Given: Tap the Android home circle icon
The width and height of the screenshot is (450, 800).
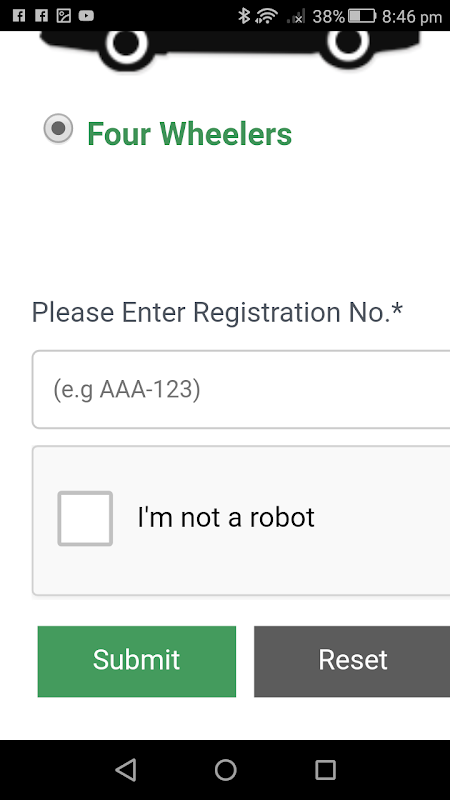Looking at the screenshot, I should pos(225,769).
